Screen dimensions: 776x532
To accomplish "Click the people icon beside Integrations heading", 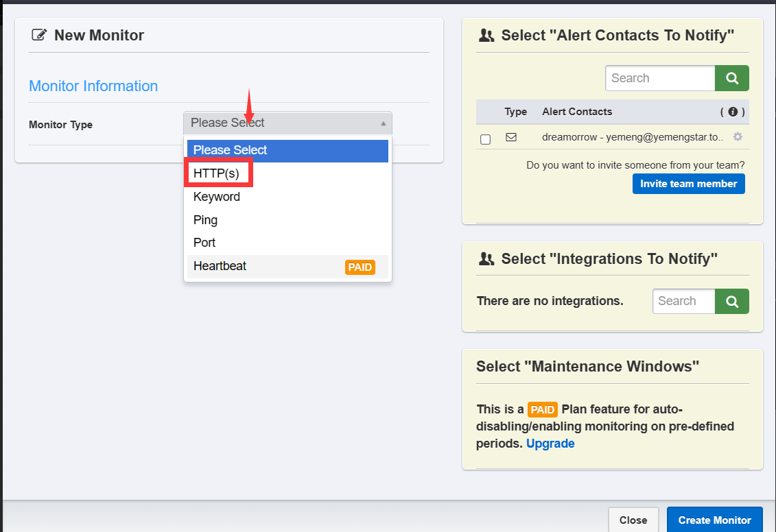I will tap(486, 258).
